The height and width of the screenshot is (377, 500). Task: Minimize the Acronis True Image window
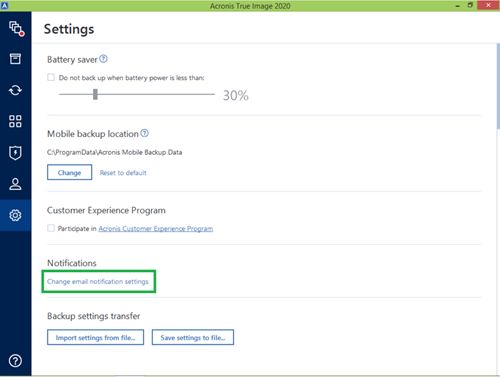click(458, 6)
